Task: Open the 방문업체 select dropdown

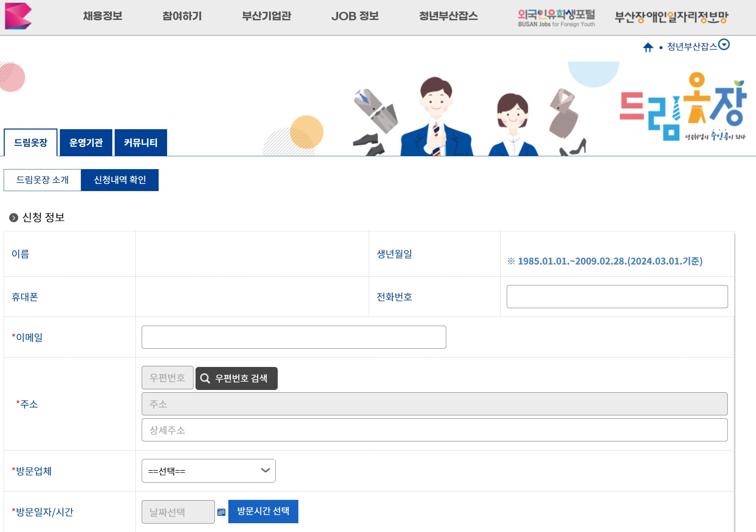Action: point(208,471)
